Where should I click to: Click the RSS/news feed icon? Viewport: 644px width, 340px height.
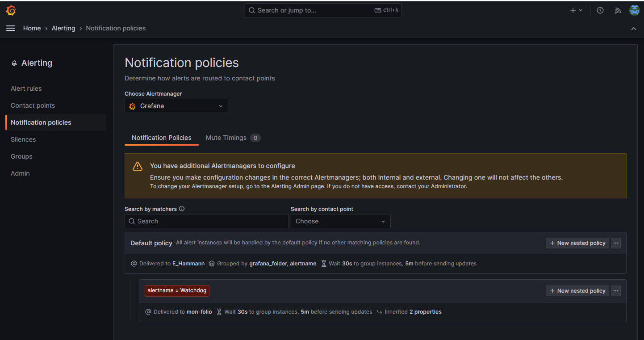(618, 10)
